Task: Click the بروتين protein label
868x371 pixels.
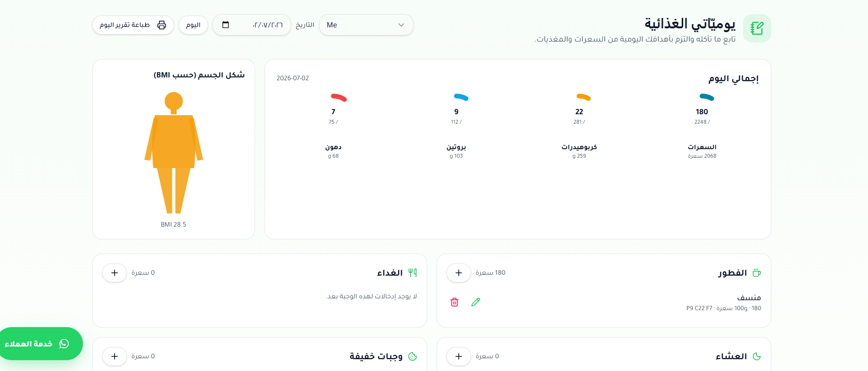Action: coord(456,147)
